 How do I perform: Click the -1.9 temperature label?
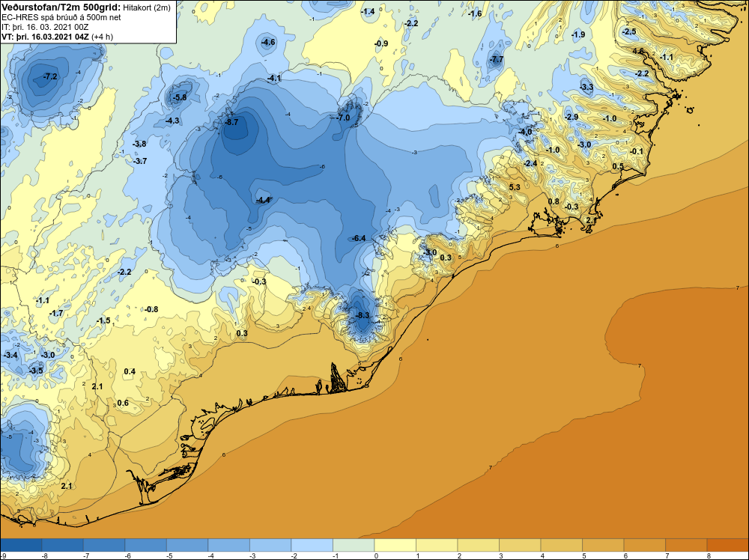pyautogui.click(x=578, y=34)
